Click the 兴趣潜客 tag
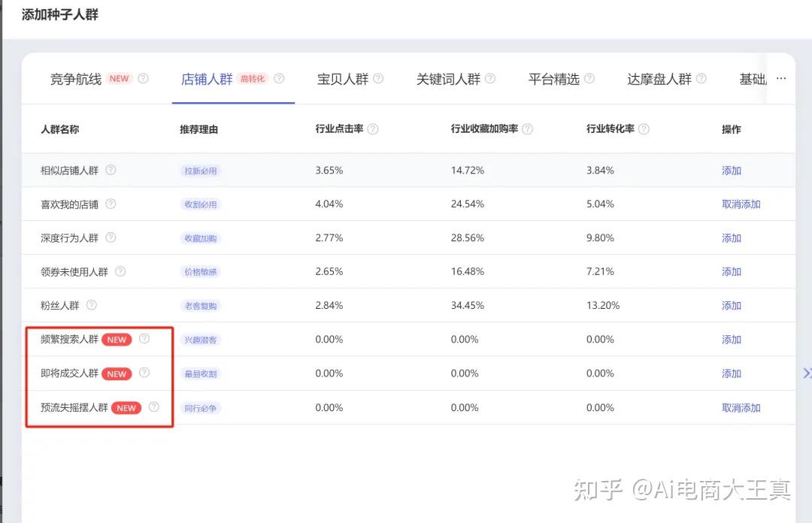Image resolution: width=812 pixels, height=523 pixels. click(201, 340)
